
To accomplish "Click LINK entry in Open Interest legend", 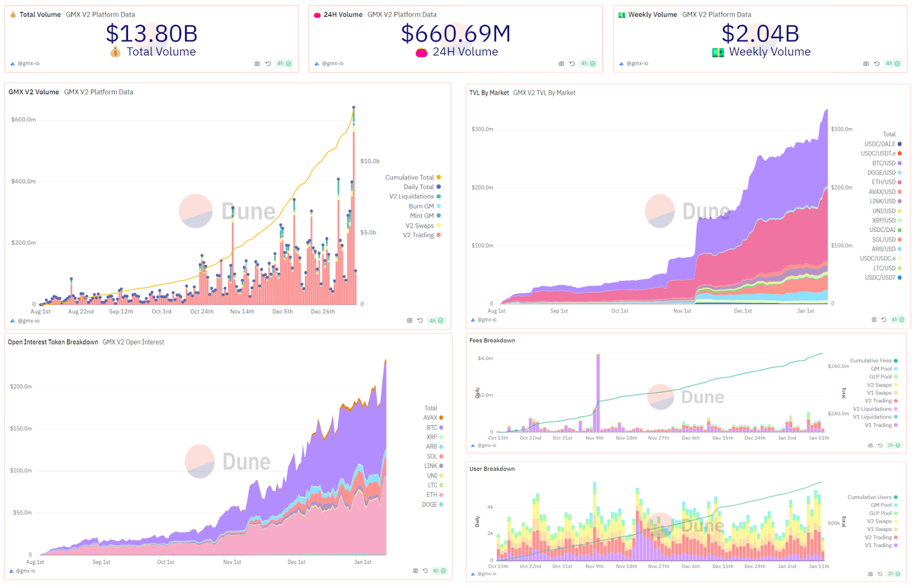I will pyautogui.click(x=433, y=466).
